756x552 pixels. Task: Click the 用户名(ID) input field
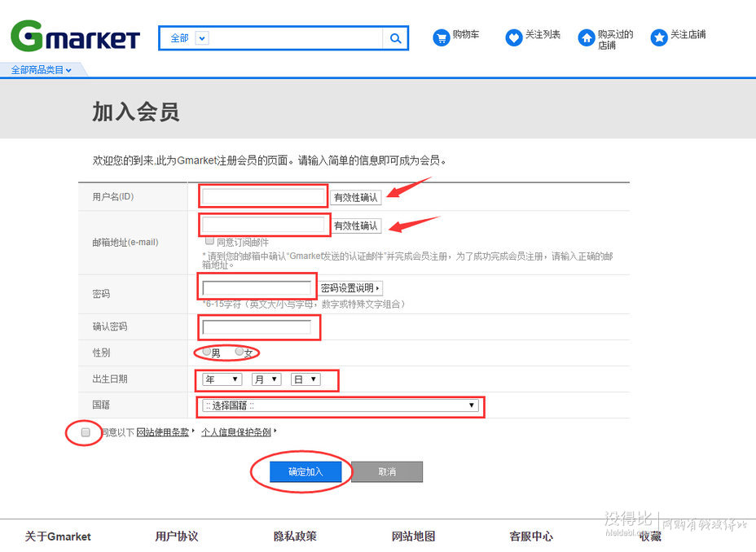(263, 197)
